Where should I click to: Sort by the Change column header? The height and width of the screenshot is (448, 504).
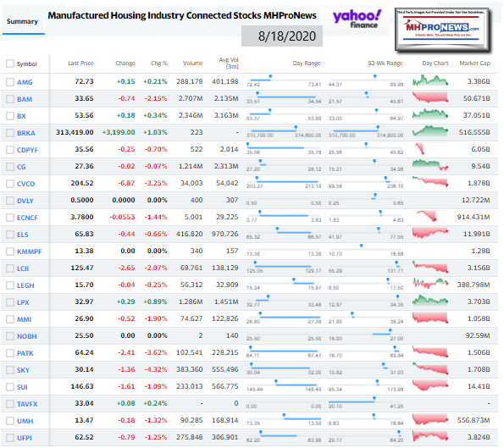pyautogui.click(x=125, y=64)
